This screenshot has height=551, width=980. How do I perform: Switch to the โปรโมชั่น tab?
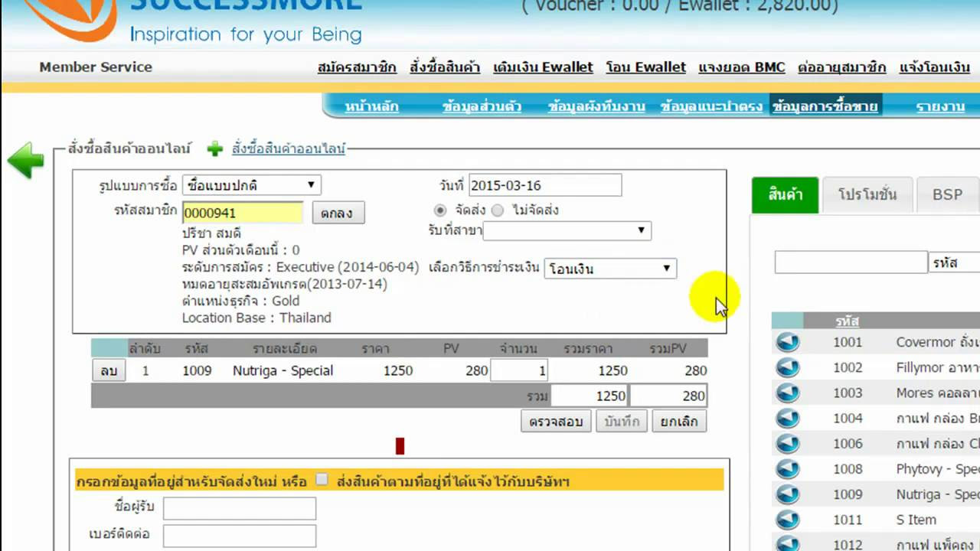coord(867,194)
